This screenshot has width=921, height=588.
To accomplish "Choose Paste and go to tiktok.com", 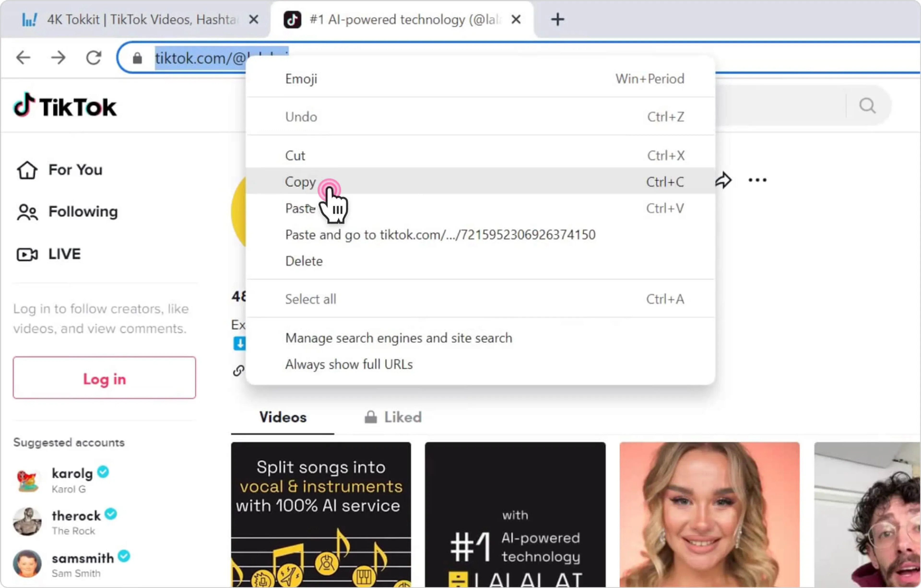I will (440, 235).
